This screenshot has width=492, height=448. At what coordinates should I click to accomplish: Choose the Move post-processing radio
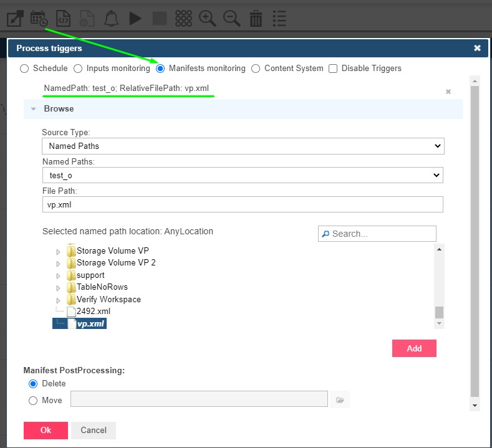tap(33, 401)
